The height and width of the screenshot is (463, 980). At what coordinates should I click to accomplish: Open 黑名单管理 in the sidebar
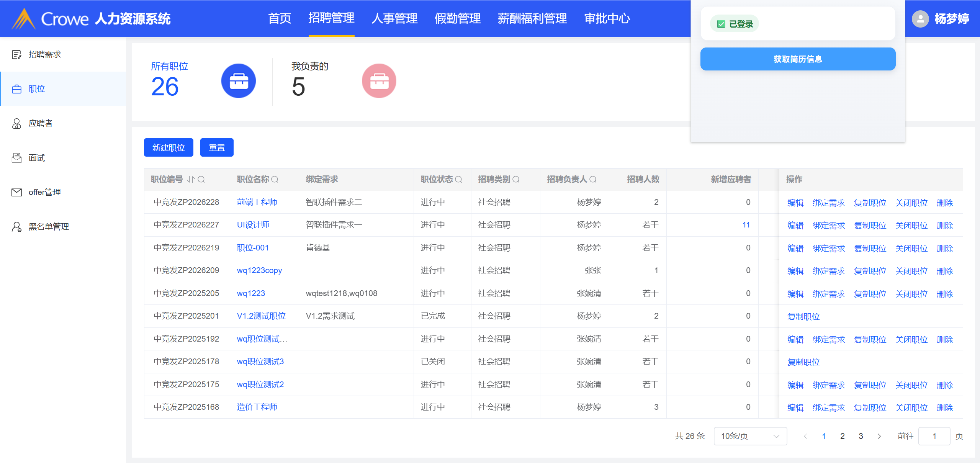pos(49,227)
